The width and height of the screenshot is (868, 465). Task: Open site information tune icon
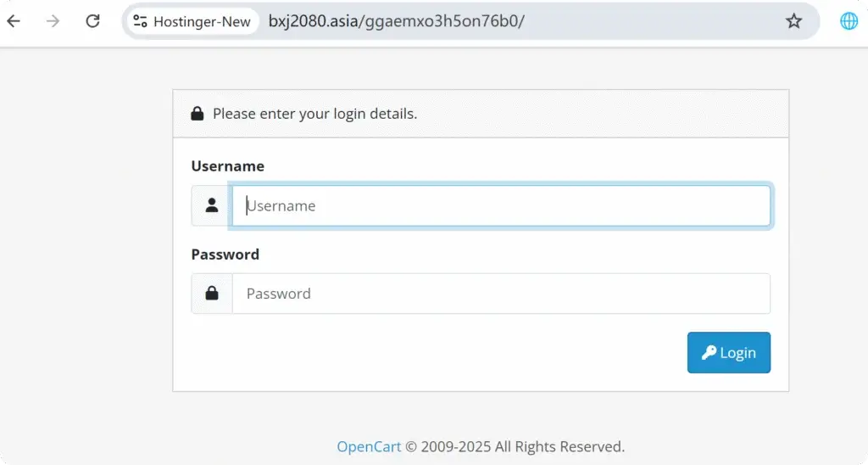141,22
